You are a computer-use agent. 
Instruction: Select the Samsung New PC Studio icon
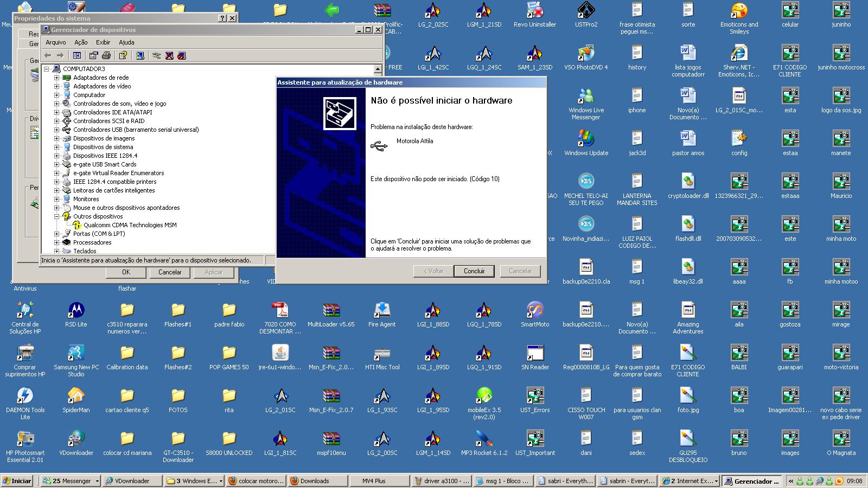coord(76,361)
